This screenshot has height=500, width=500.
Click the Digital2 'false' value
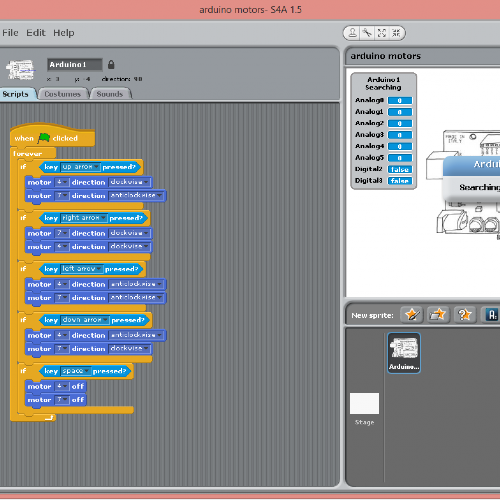[x=400, y=169]
